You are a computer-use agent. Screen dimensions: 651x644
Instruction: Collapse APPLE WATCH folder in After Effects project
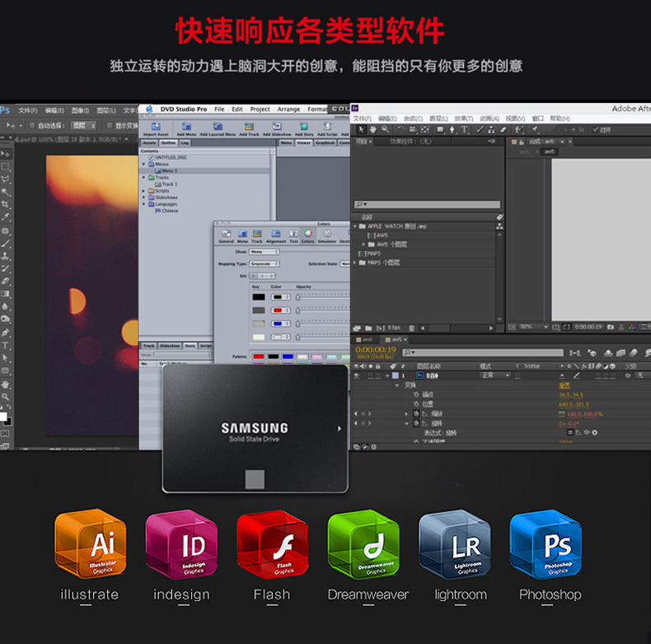click(x=355, y=226)
